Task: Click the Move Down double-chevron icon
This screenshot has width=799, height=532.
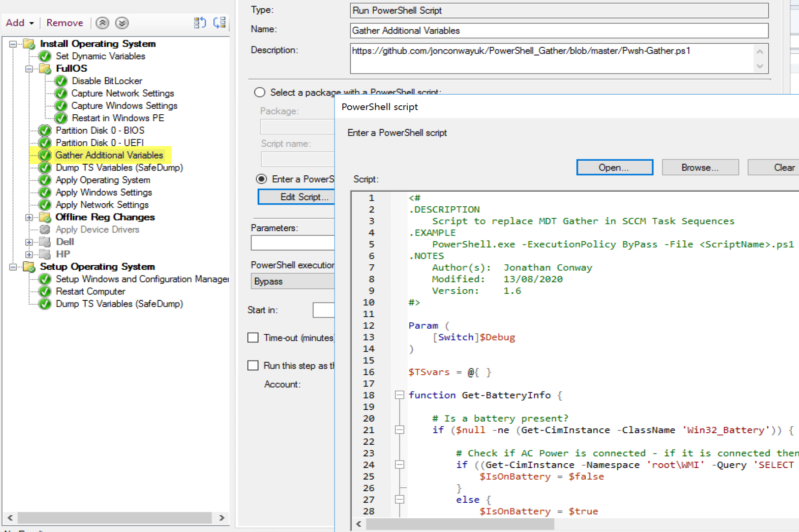Action: [x=122, y=23]
